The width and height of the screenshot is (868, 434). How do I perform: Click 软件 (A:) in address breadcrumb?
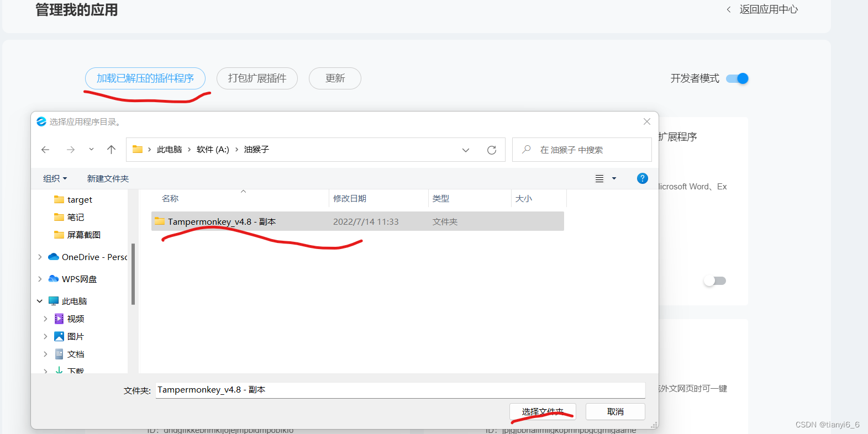click(213, 150)
